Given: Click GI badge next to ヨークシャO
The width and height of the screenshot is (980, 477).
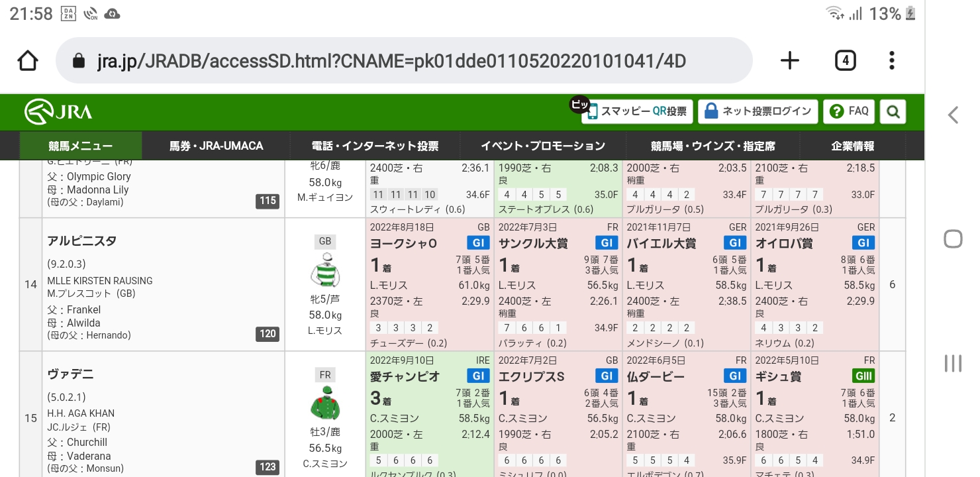Looking at the screenshot, I should 478,243.
